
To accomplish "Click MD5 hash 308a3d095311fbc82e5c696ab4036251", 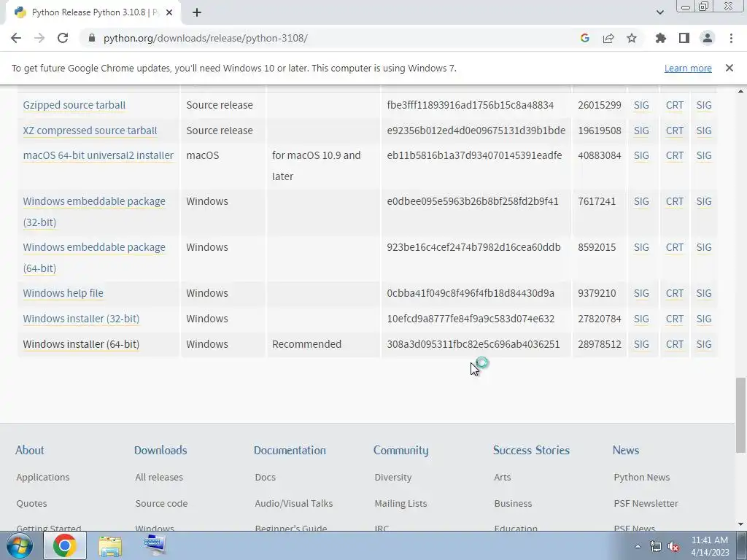I will [473, 344].
